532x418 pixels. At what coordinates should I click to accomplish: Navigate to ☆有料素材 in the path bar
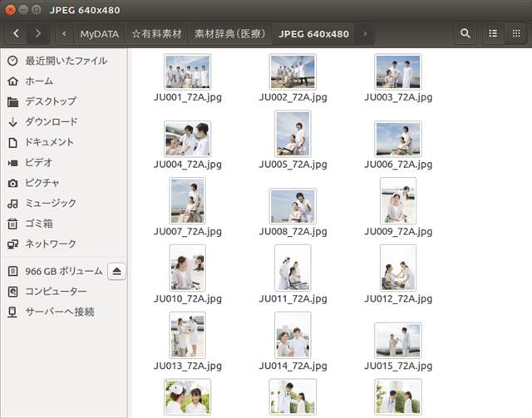point(156,34)
